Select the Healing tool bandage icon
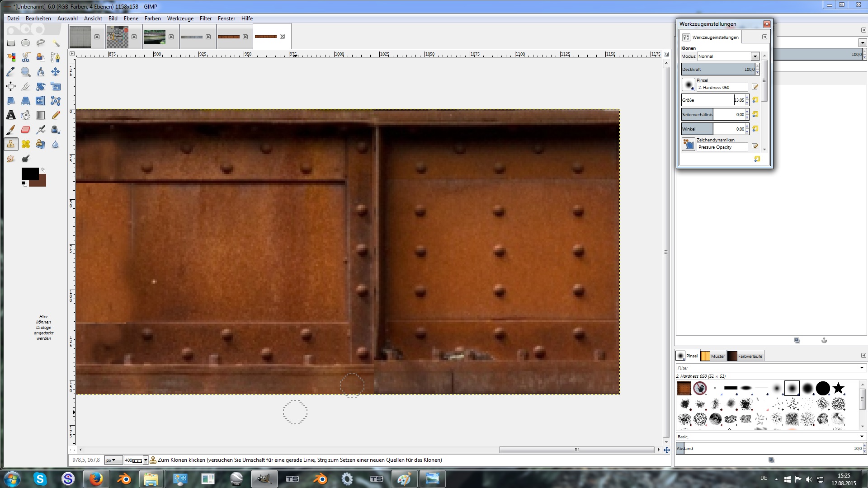This screenshot has height=488, width=868. click(26, 145)
